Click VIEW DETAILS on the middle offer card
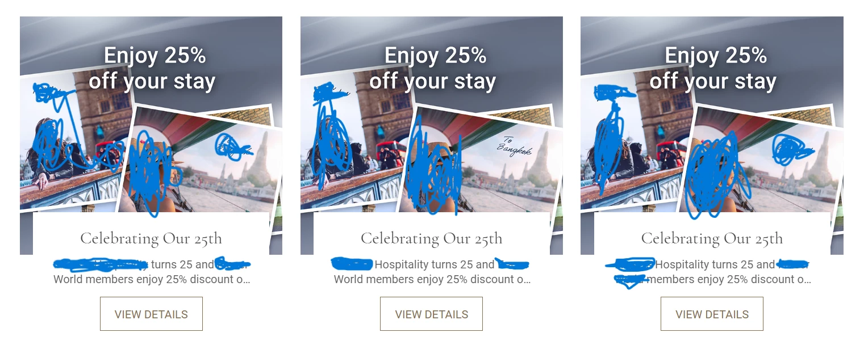 (431, 314)
